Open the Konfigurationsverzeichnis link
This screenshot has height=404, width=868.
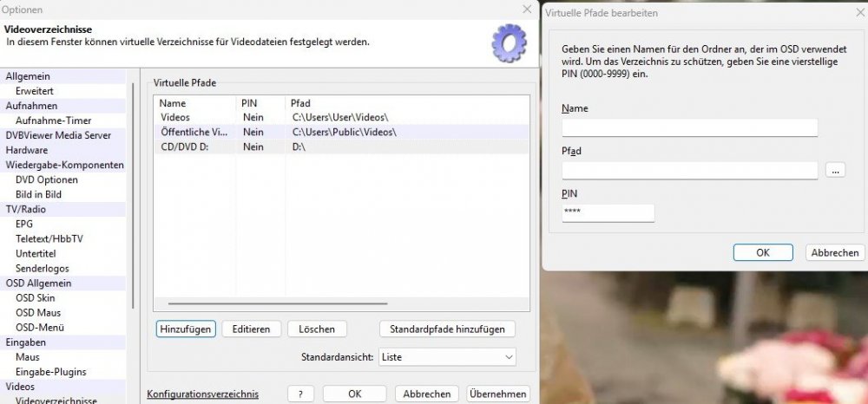202,394
